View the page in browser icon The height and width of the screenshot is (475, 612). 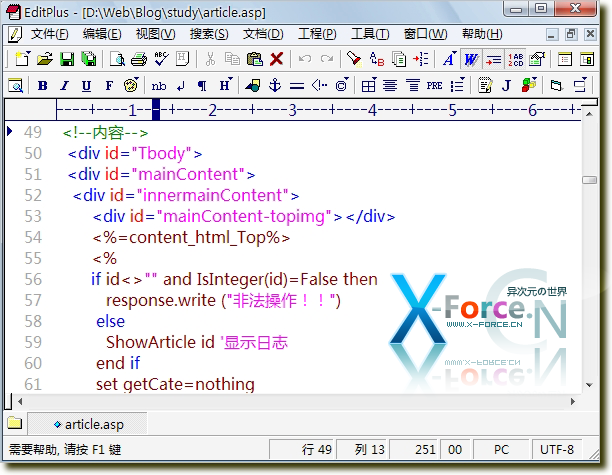[x=15, y=85]
